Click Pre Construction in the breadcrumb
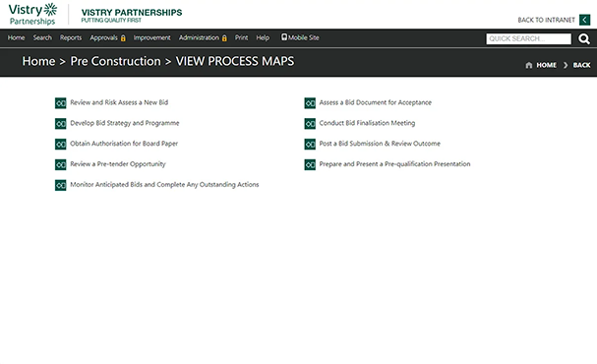 tap(115, 61)
